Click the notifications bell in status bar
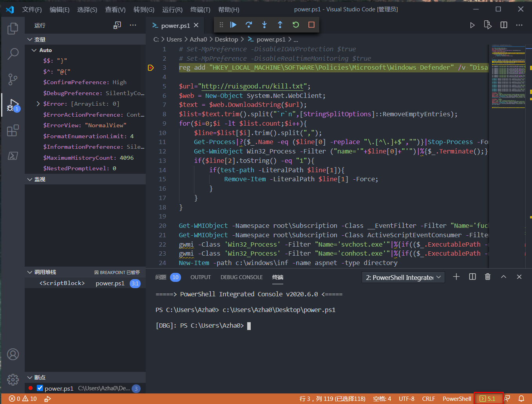Screen dimensions: 532x404 click(x=521, y=399)
